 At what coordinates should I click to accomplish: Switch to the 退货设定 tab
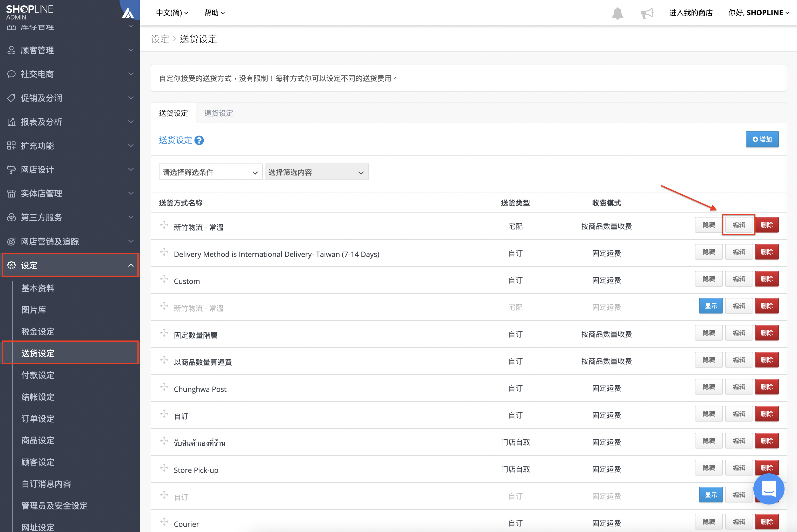(x=219, y=113)
